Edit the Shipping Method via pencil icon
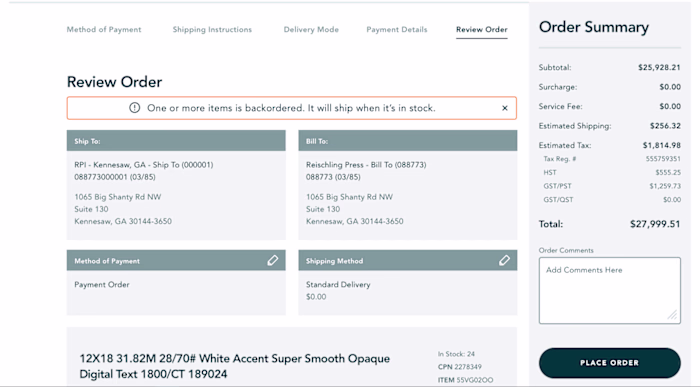This screenshot has width=700, height=387. pos(504,261)
